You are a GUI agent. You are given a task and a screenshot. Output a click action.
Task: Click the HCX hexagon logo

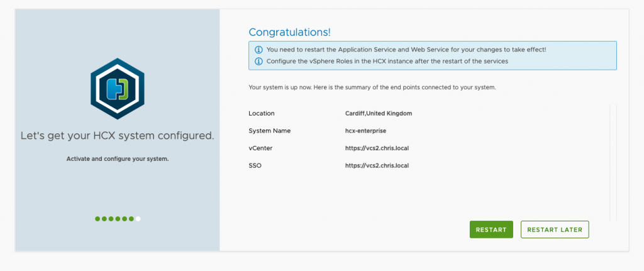pos(118,89)
